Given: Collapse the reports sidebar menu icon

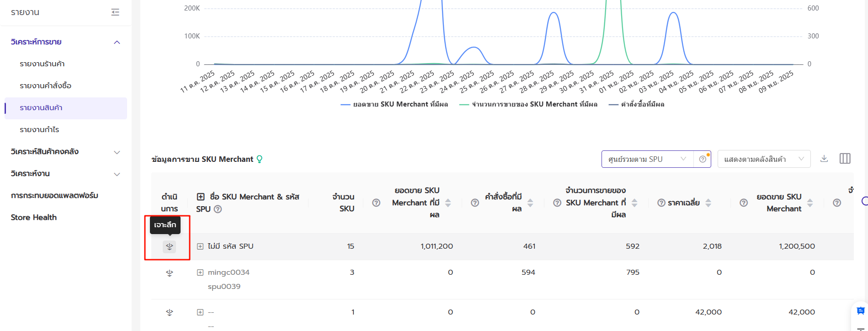Looking at the screenshot, I should coord(115,12).
